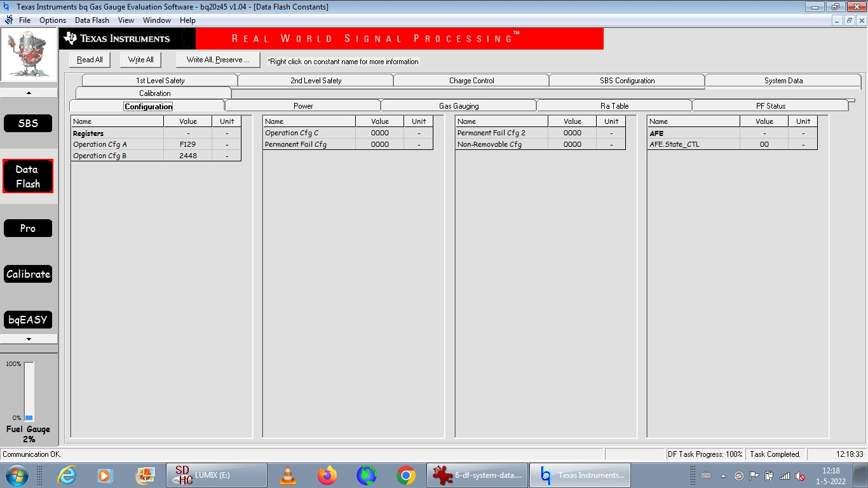Open the Action Center flag icon

(x=754, y=475)
